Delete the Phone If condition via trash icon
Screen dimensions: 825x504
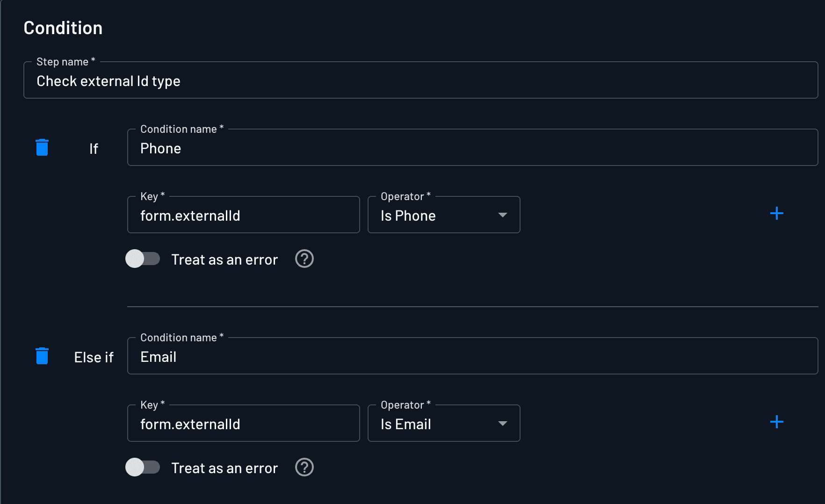pos(42,148)
